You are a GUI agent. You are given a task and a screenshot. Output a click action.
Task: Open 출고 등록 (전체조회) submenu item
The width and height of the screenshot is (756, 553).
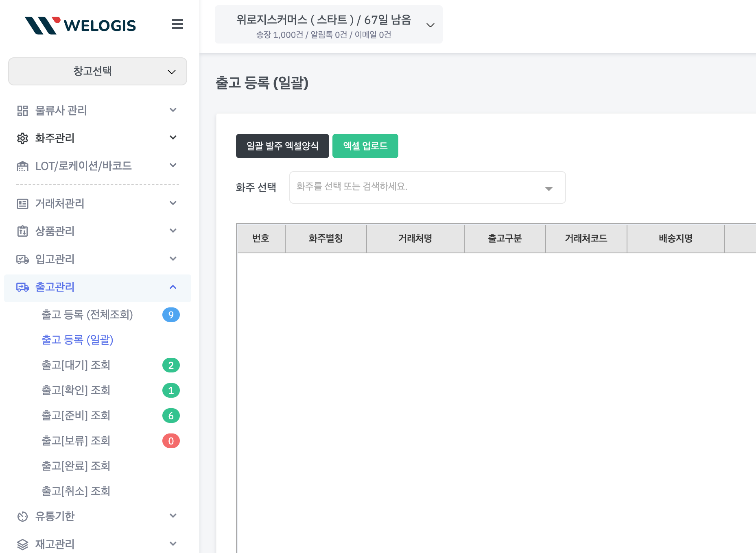click(x=87, y=315)
